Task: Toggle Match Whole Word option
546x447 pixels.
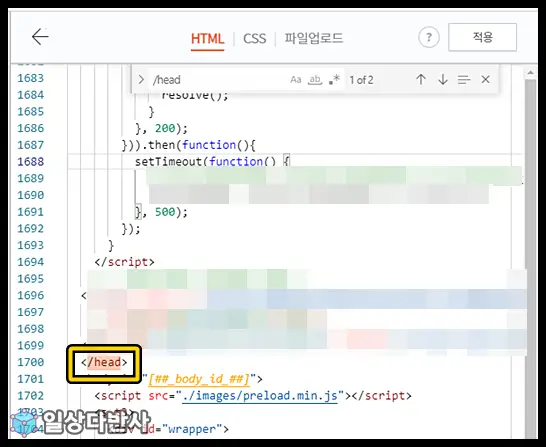Action: [x=315, y=80]
